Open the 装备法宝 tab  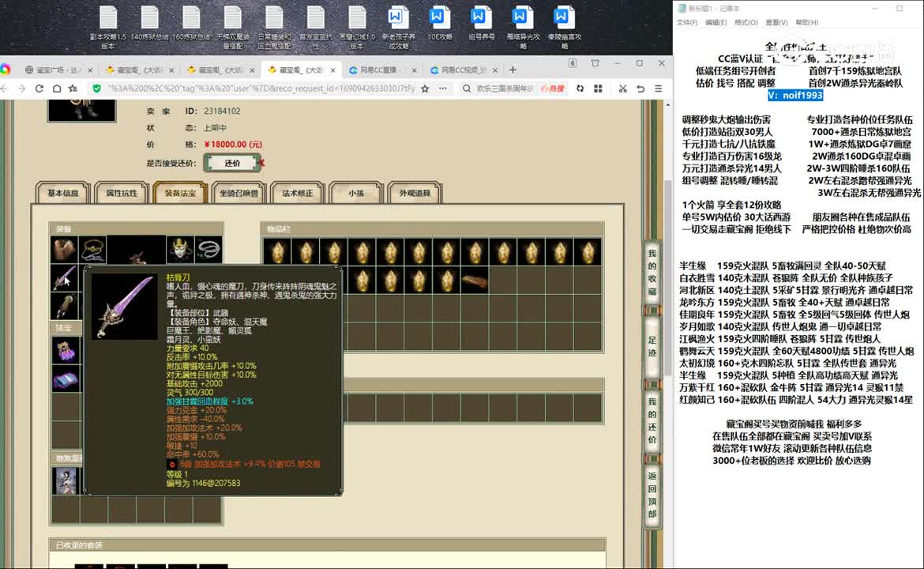click(180, 193)
